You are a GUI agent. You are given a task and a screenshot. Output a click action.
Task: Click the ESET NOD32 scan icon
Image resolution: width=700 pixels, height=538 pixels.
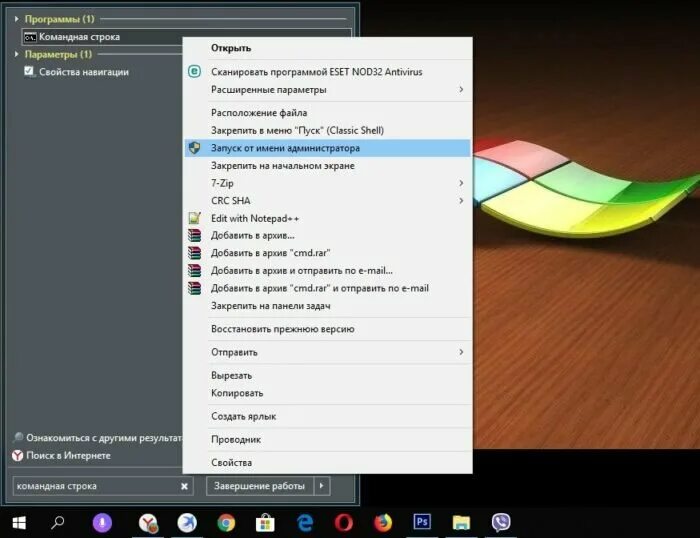(x=194, y=71)
